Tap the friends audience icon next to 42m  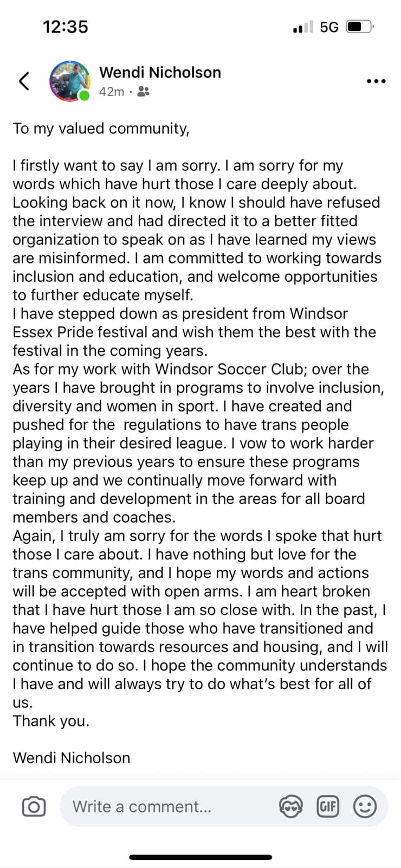click(143, 92)
